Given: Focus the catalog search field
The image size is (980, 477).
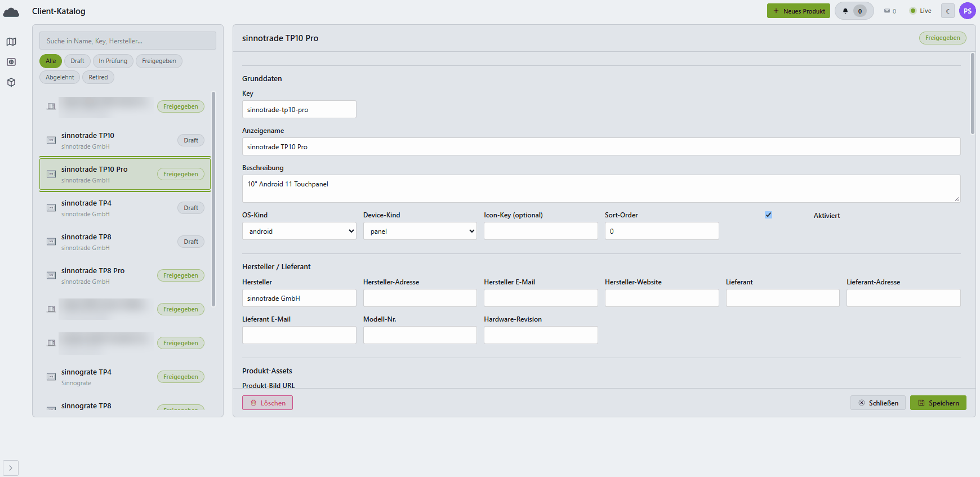Looking at the screenshot, I should 128,41.
